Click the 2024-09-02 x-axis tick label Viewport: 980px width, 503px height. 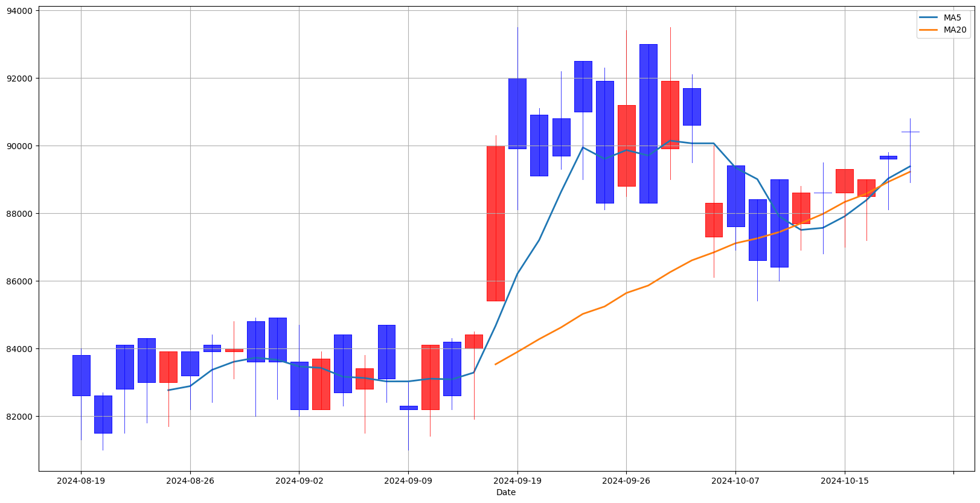(x=299, y=481)
